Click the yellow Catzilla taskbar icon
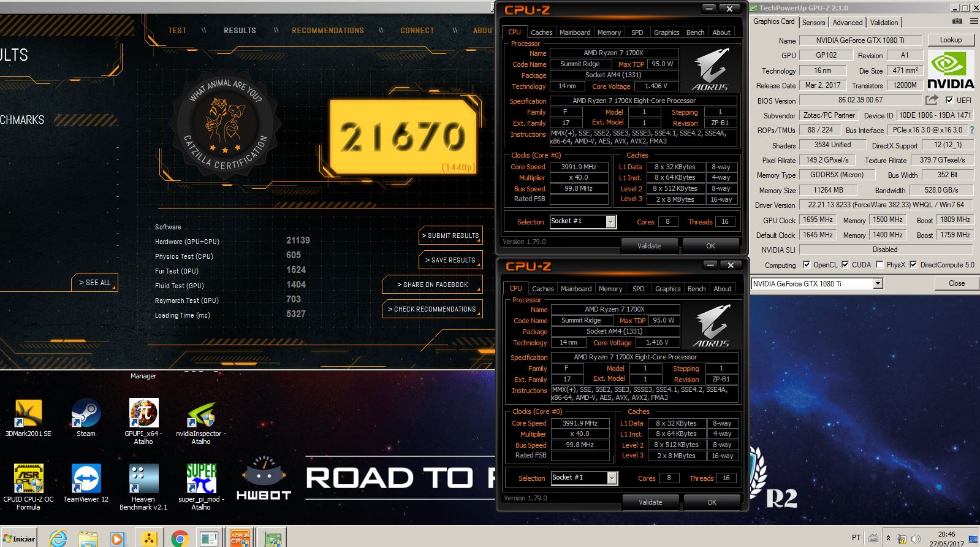Screen dimensions: 980x547 [149, 538]
